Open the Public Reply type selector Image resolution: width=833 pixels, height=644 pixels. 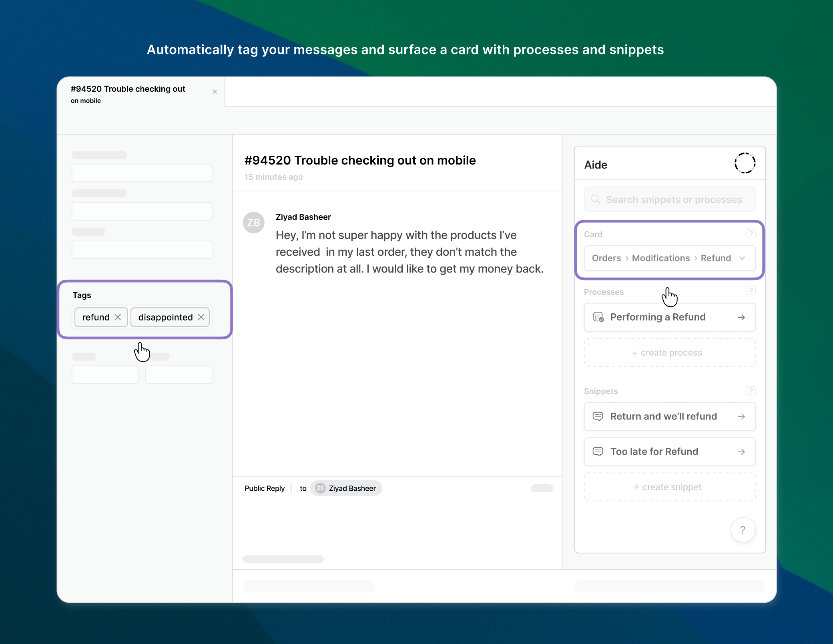264,488
